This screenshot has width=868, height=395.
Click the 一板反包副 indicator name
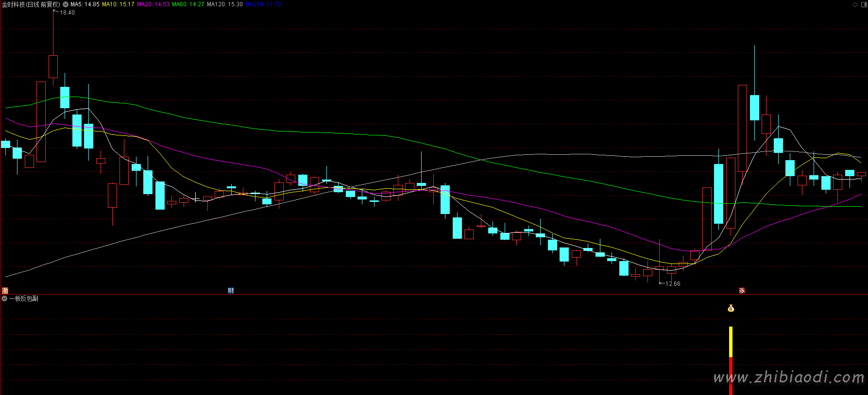click(x=24, y=298)
